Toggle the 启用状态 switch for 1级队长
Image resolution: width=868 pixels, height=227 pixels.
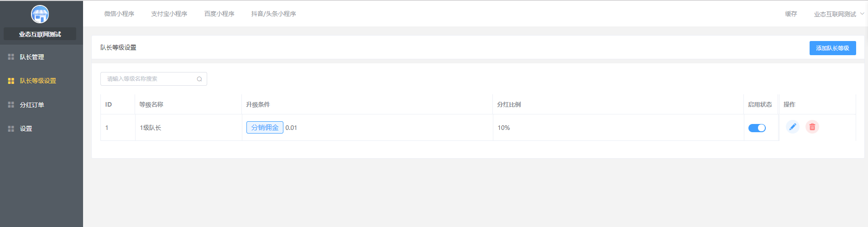pyautogui.click(x=757, y=128)
